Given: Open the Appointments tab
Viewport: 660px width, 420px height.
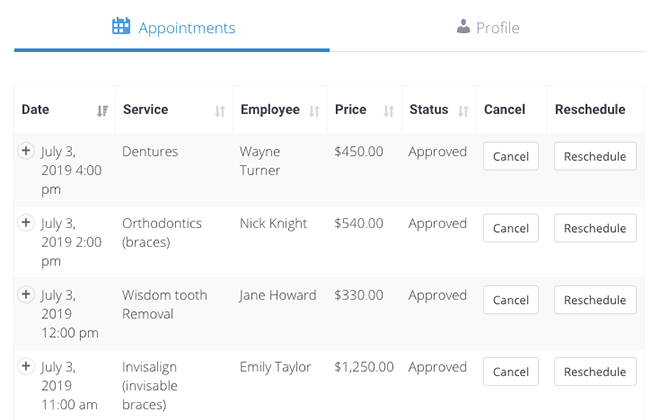Looking at the screenshot, I should click(x=172, y=28).
